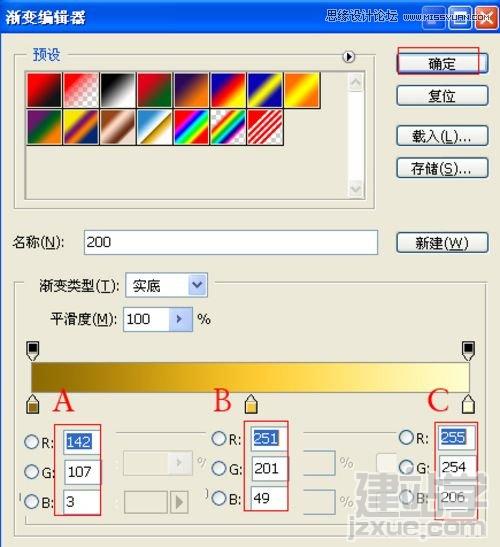This screenshot has width=500, height=547.
Task: Select the yellow, violet, orange, blue preset
Action: pyautogui.click(x=81, y=127)
